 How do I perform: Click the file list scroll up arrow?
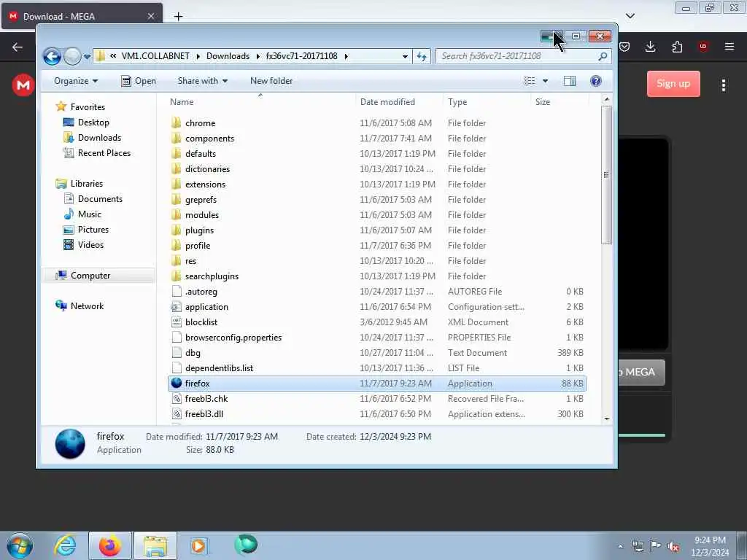coord(606,99)
